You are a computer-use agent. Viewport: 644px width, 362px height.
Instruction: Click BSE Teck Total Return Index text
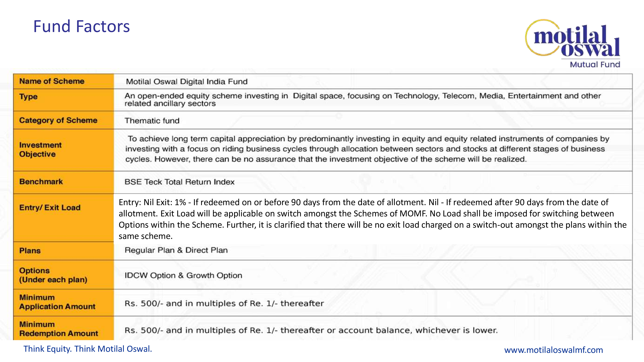pos(179,182)
